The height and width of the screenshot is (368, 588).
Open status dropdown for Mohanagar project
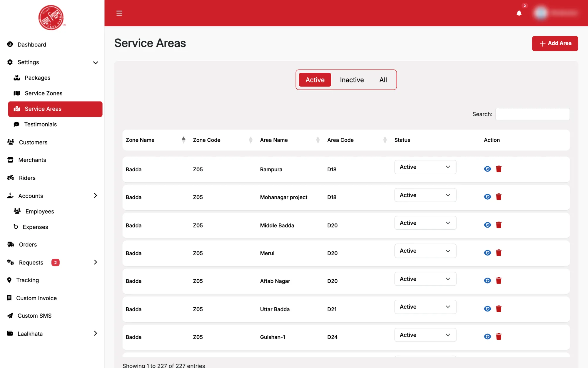point(425,195)
